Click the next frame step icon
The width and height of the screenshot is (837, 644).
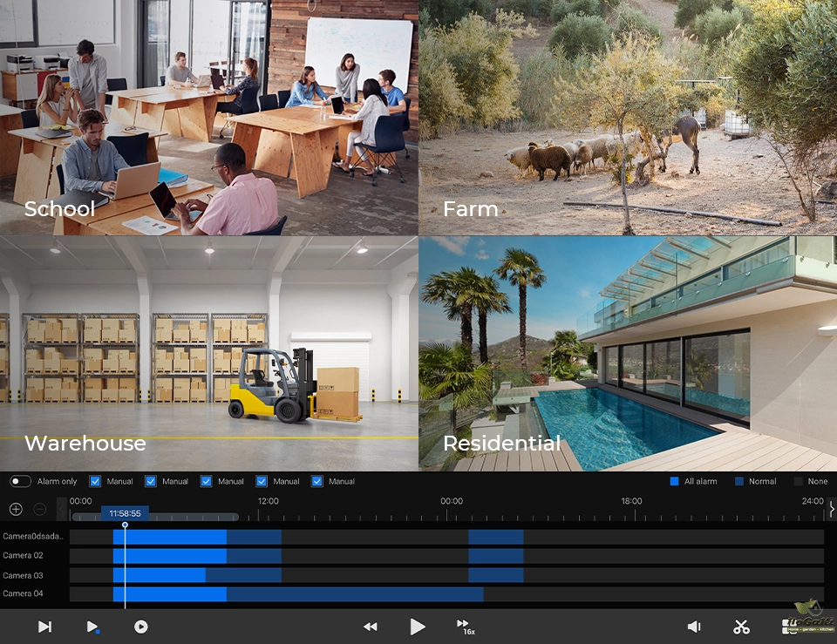[45, 627]
